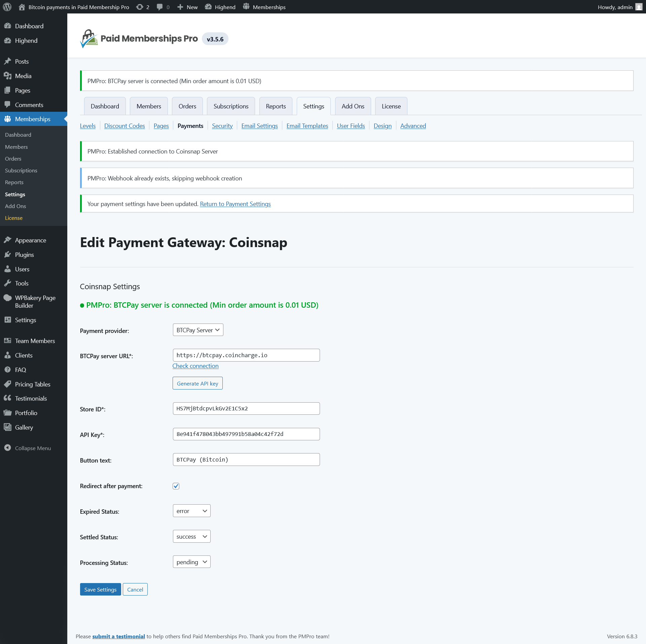
Task: Click the updates icon in admin bar
Action: coord(140,7)
